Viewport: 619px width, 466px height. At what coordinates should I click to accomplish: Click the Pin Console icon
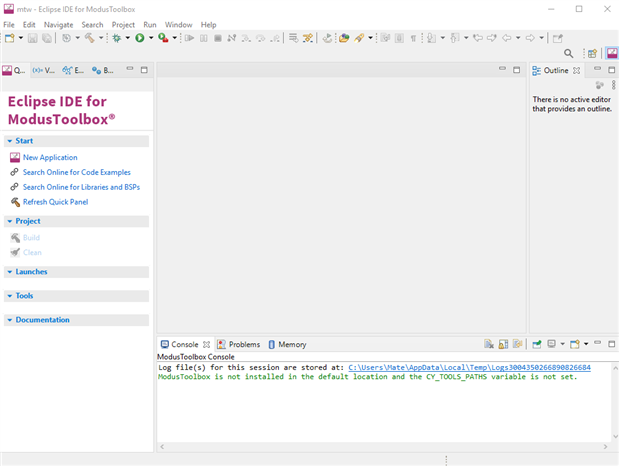click(536, 344)
